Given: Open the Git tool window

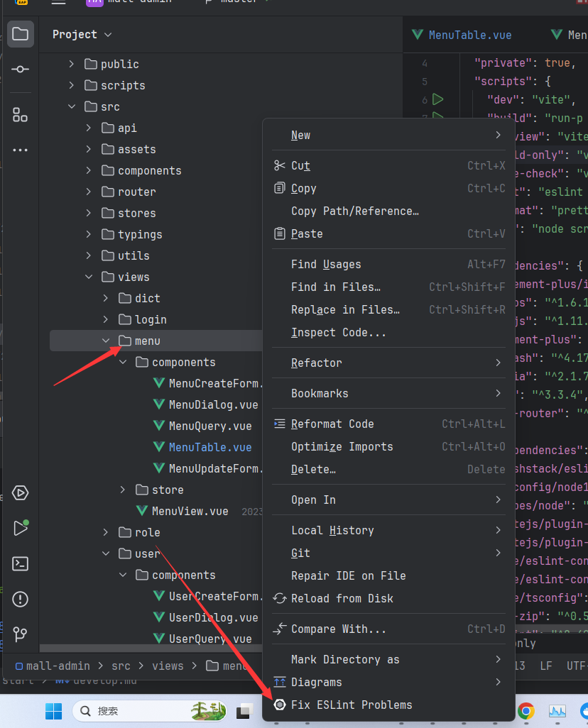Looking at the screenshot, I should tap(21, 634).
